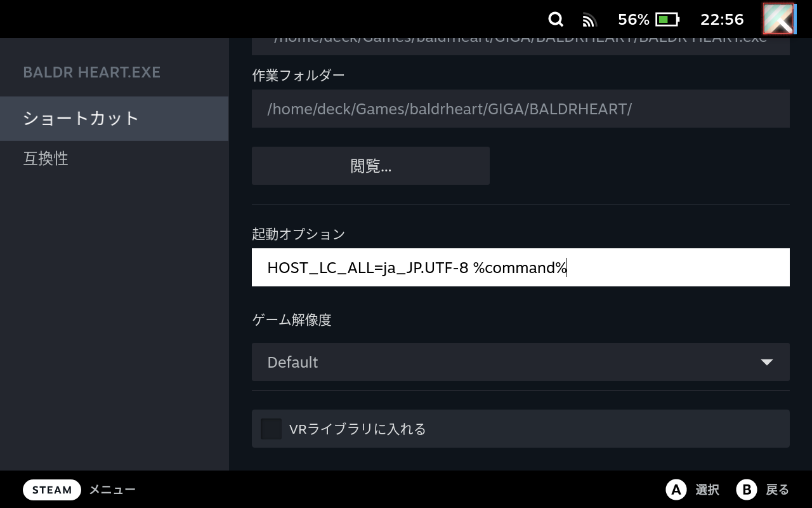The width and height of the screenshot is (812, 508).
Task: Open the search magnifier icon
Action: tap(556, 19)
